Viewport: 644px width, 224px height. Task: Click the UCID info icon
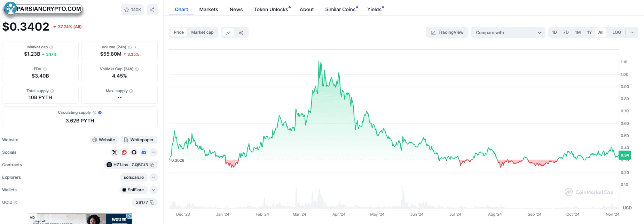pyautogui.click(x=15, y=202)
